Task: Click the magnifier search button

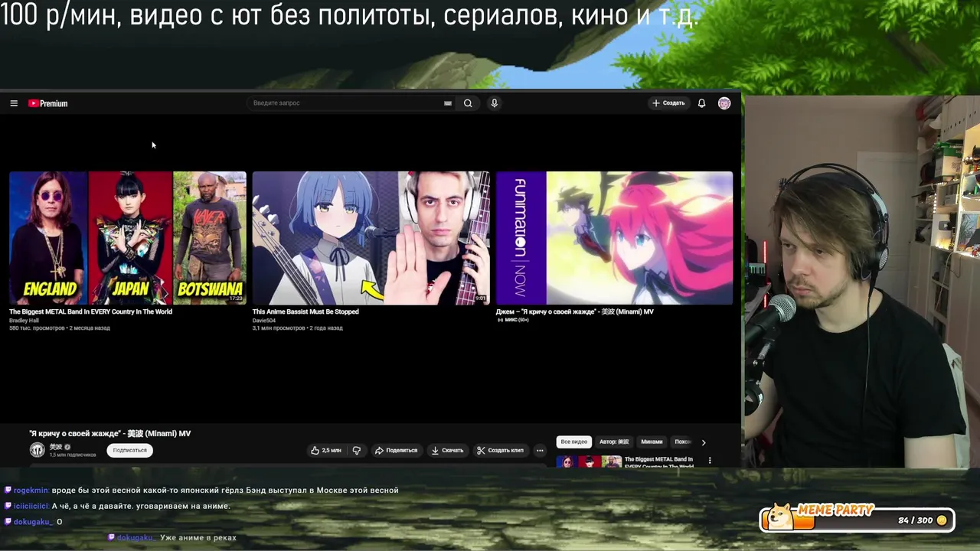Action: pyautogui.click(x=468, y=103)
